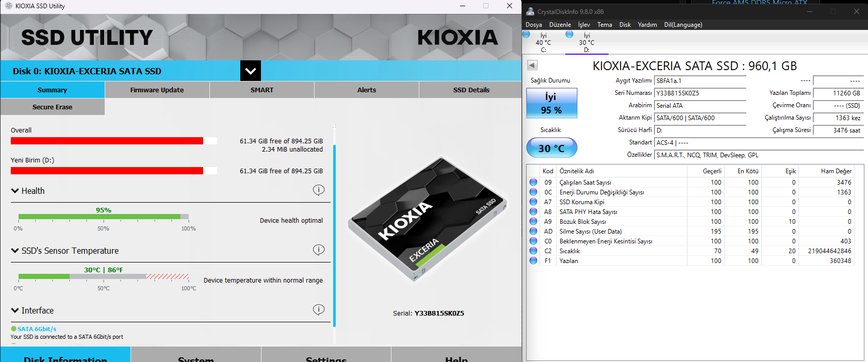Open the Dil(Language) menu
This screenshot has width=868, height=362.
tap(683, 25)
